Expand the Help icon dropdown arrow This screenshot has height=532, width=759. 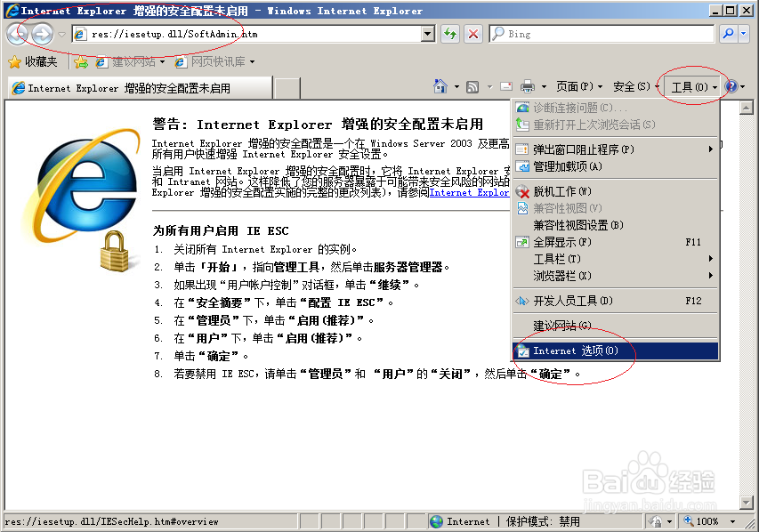tap(743, 87)
